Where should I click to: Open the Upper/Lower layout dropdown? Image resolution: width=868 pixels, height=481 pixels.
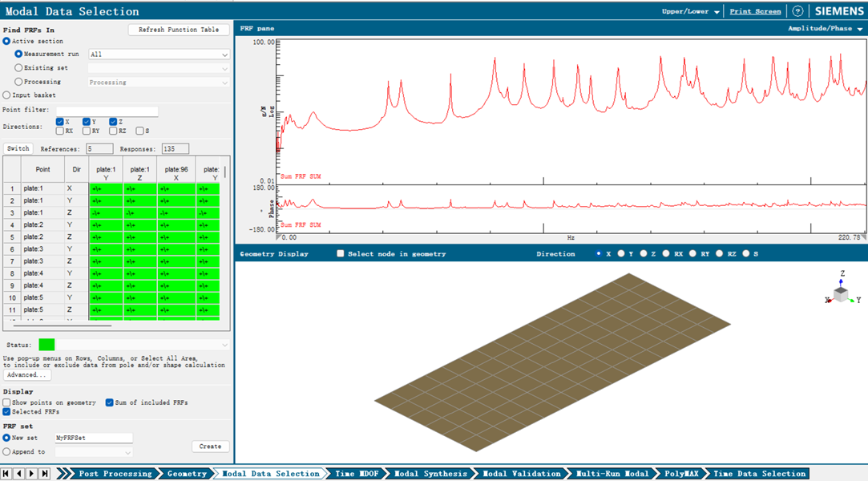[690, 12]
